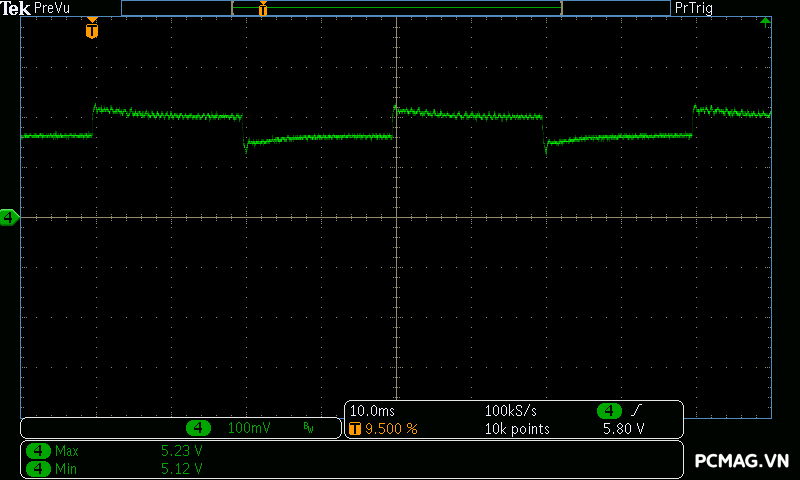Click the channel 4 badge next to Max
This screenshot has height=480, width=800.
39,451
